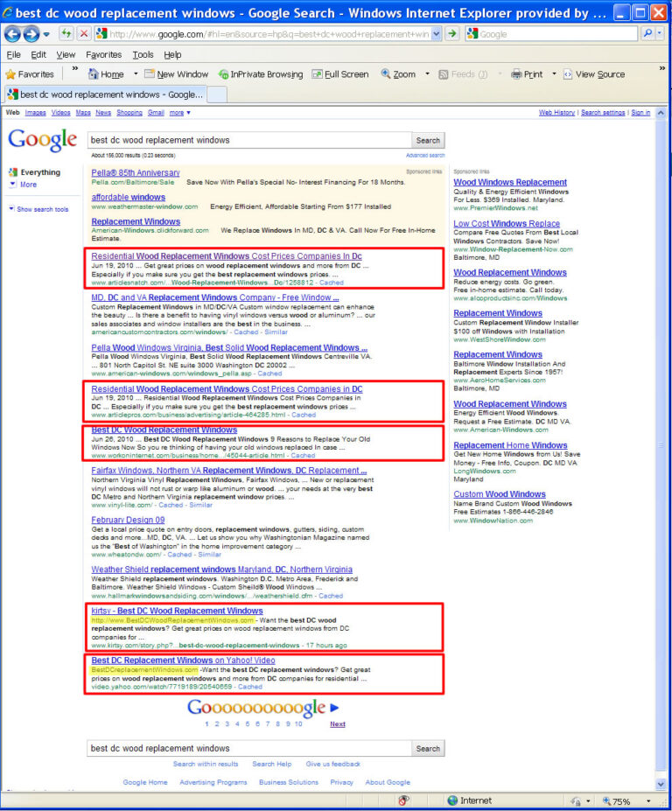Viewport: 672px width, 811px height.
Task: Open the Favorites menu
Action: click(103, 55)
